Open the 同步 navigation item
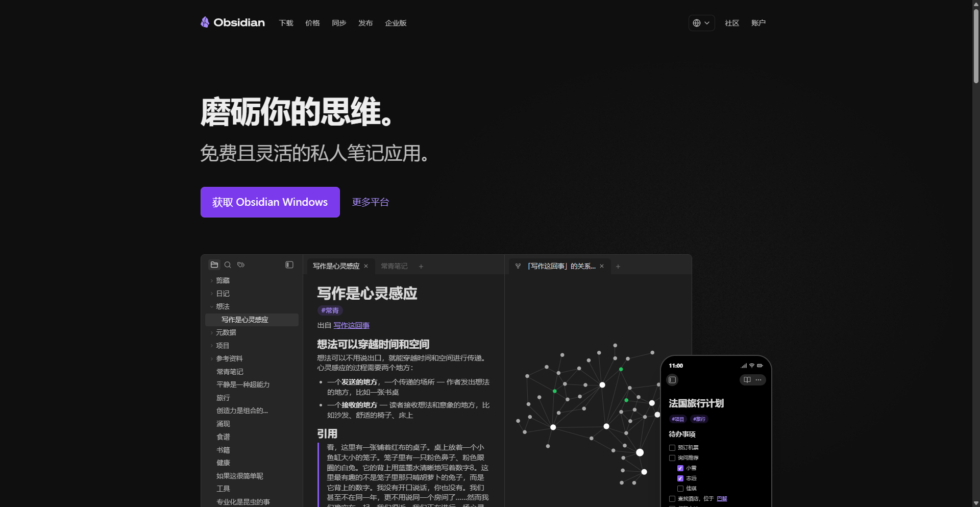The height and width of the screenshot is (507, 980). pyautogui.click(x=339, y=23)
